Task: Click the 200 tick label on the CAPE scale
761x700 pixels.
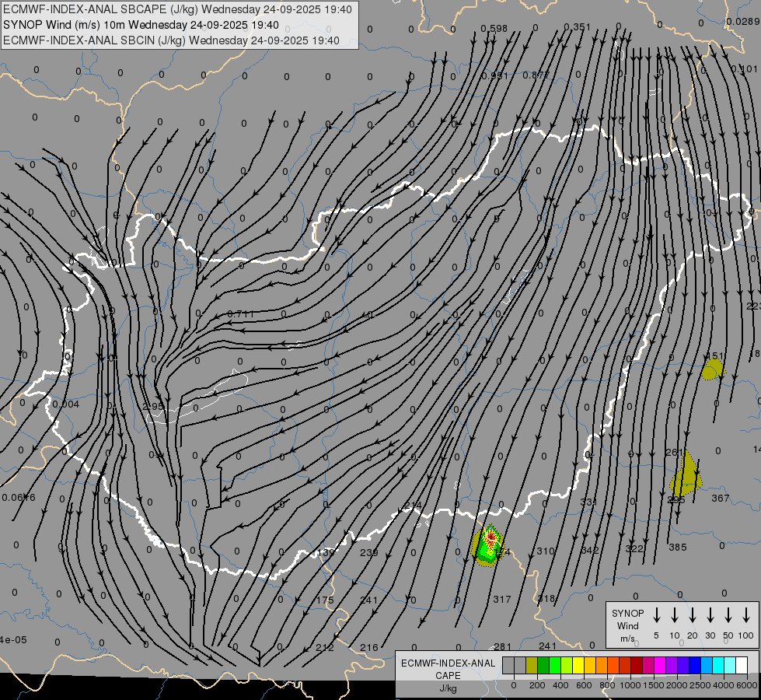Action: point(537,685)
